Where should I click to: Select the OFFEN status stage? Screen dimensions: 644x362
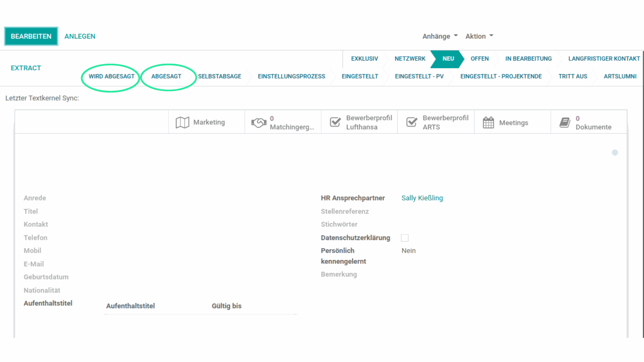pos(479,59)
